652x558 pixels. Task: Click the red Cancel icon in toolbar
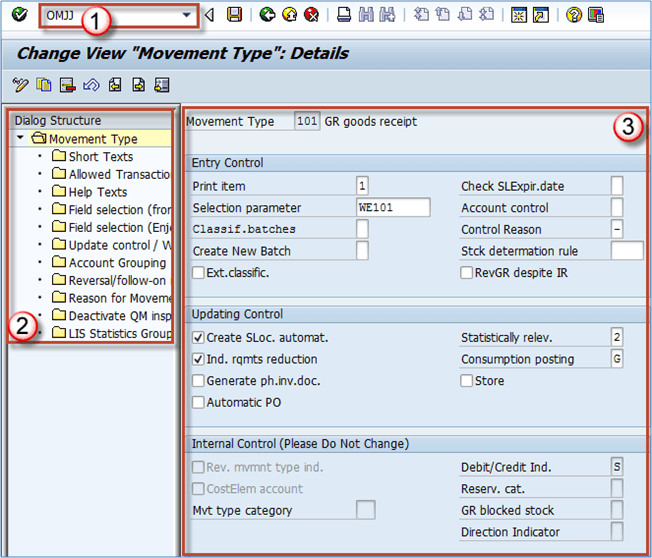(x=311, y=15)
